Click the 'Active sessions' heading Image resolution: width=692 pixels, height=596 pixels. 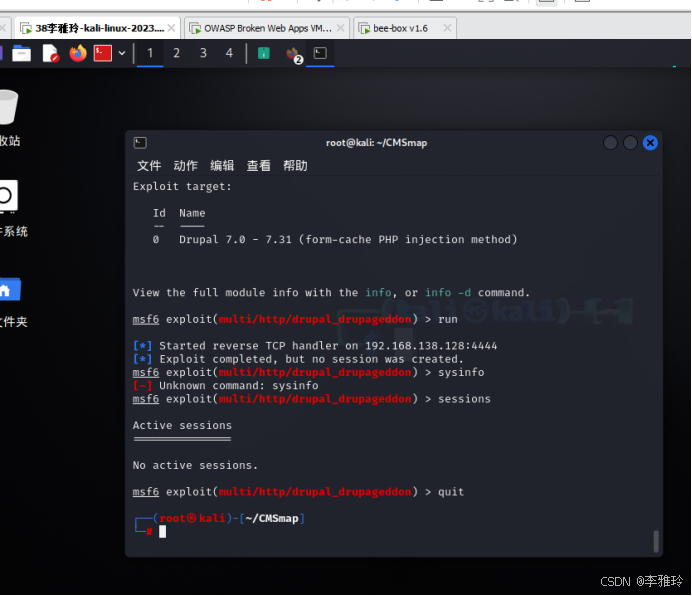(182, 426)
